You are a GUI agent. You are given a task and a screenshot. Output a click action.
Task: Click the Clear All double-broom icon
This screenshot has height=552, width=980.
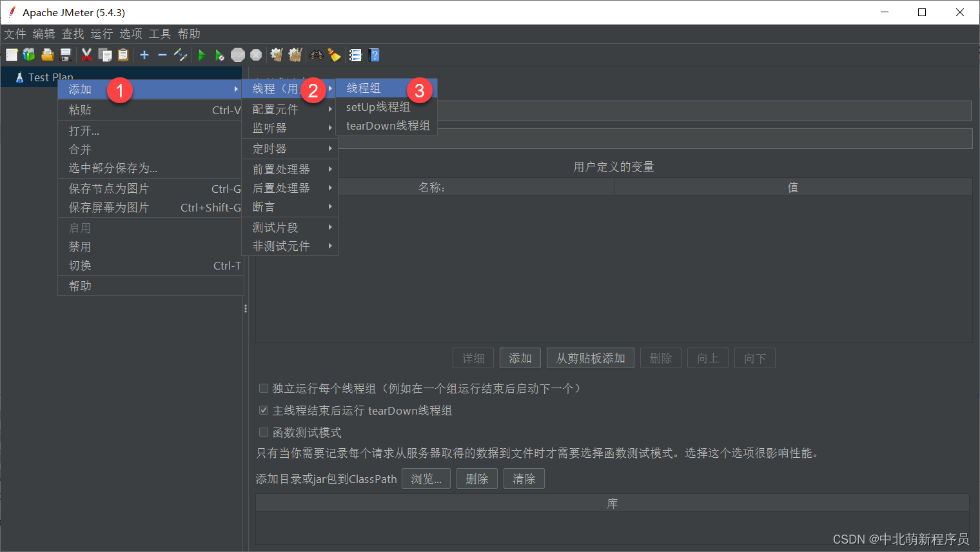click(295, 55)
